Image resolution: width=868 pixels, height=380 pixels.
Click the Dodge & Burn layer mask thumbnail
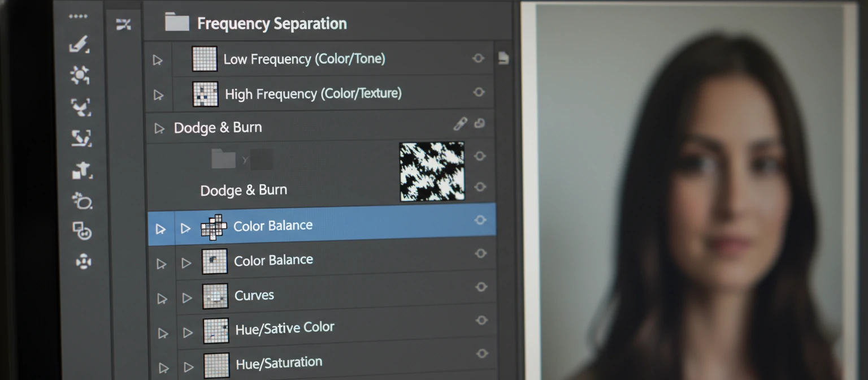click(x=432, y=171)
